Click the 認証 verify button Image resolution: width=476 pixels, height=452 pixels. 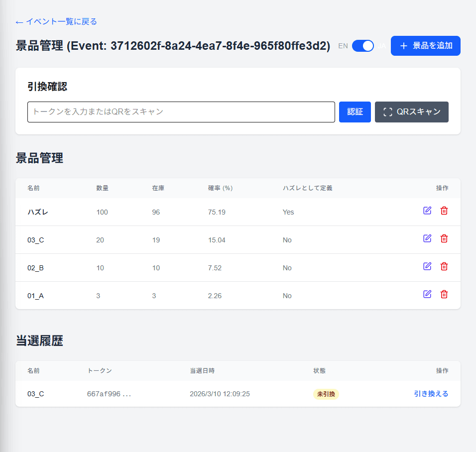[355, 112]
